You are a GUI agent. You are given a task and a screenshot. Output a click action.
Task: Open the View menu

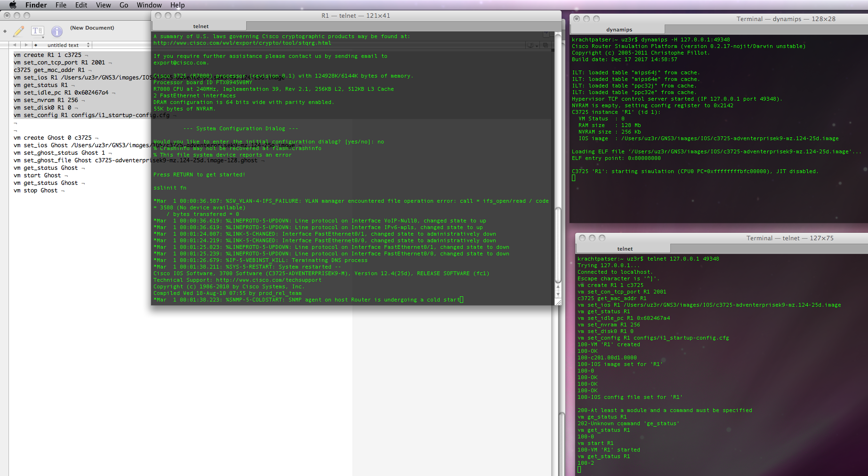(x=103, y=5)
